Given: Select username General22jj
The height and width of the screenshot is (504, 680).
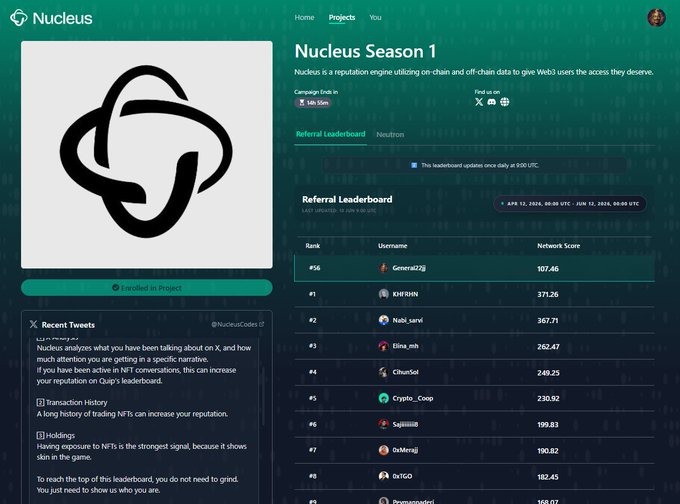Looking at the screenshot, I should tap(409, 268).
